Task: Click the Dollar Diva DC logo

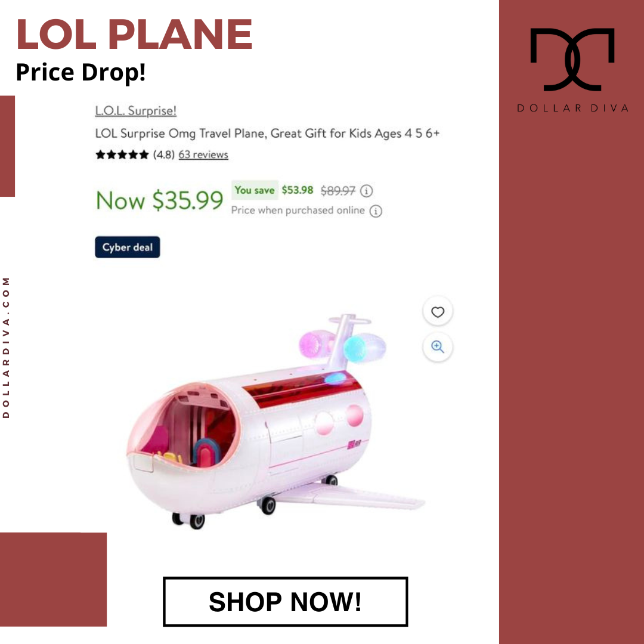Action: 572,60
